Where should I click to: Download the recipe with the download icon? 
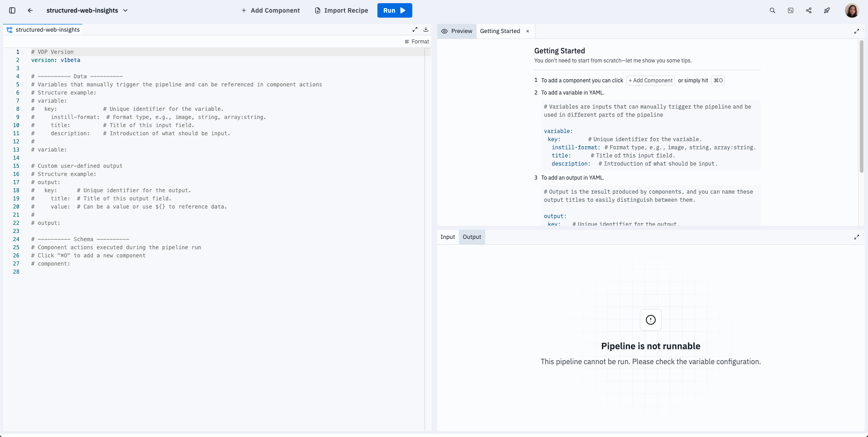point(426,29)
